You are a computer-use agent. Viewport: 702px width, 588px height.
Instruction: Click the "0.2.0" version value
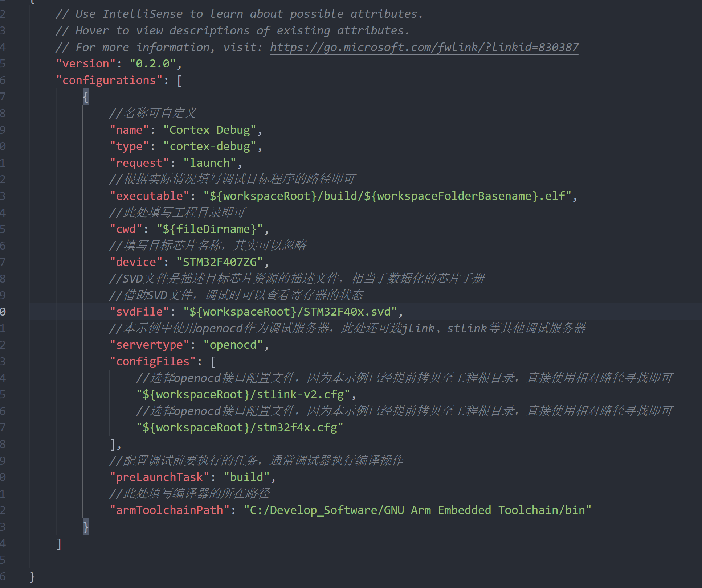coord(152,64)
